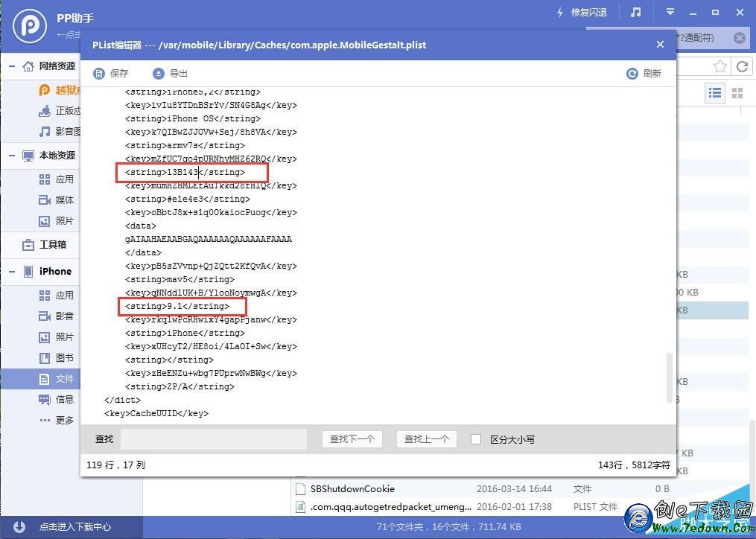The height and width of the screenshot is (539, 756).
Task: Select 工具箱 in the sidebar
Action: (x=52, y=244)
